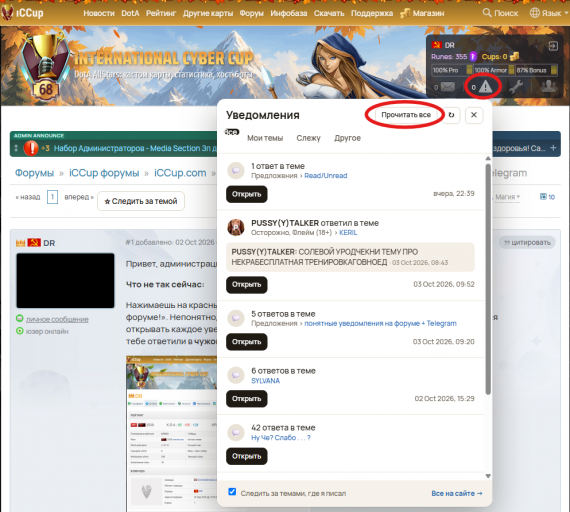Open the Read/Unread topic notification

click(246, 194)
